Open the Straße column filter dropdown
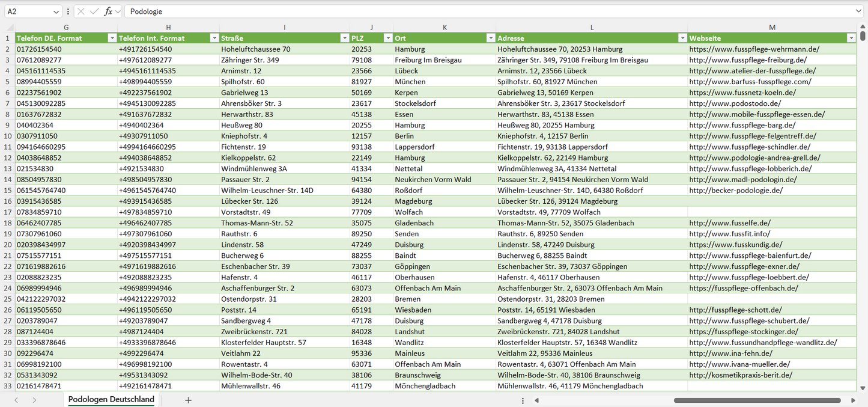Viewport: 868px width, 407px height. click(344, 38)
